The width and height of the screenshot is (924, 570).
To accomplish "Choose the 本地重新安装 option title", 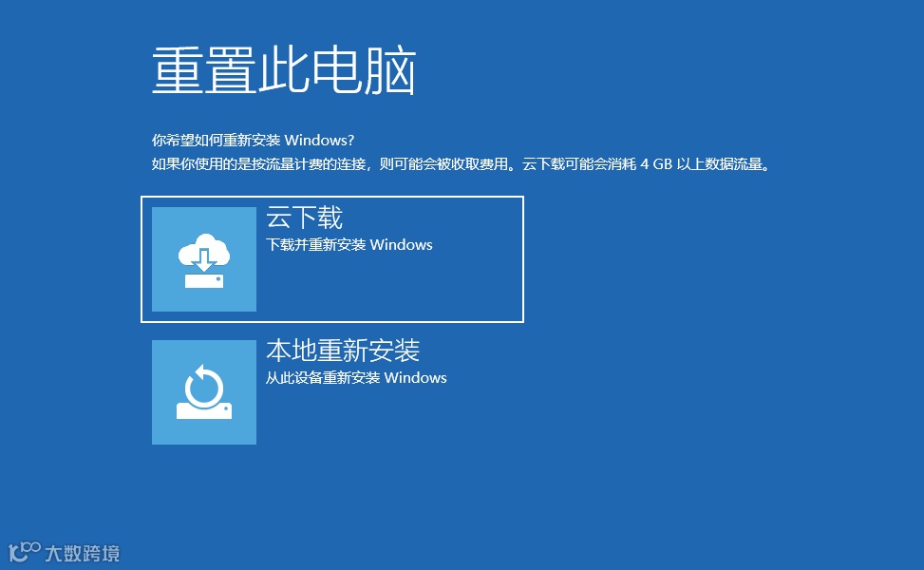I will [343, 351].
